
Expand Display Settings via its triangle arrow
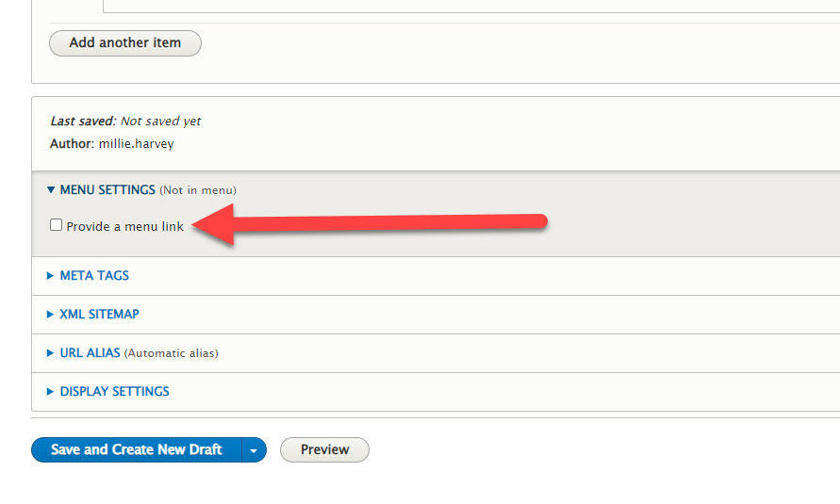click(50, 391)
